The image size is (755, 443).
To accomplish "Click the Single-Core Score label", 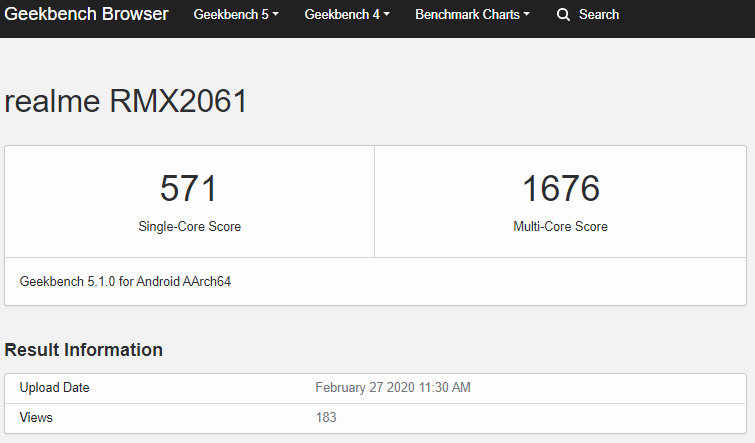I will pos(190,226).
